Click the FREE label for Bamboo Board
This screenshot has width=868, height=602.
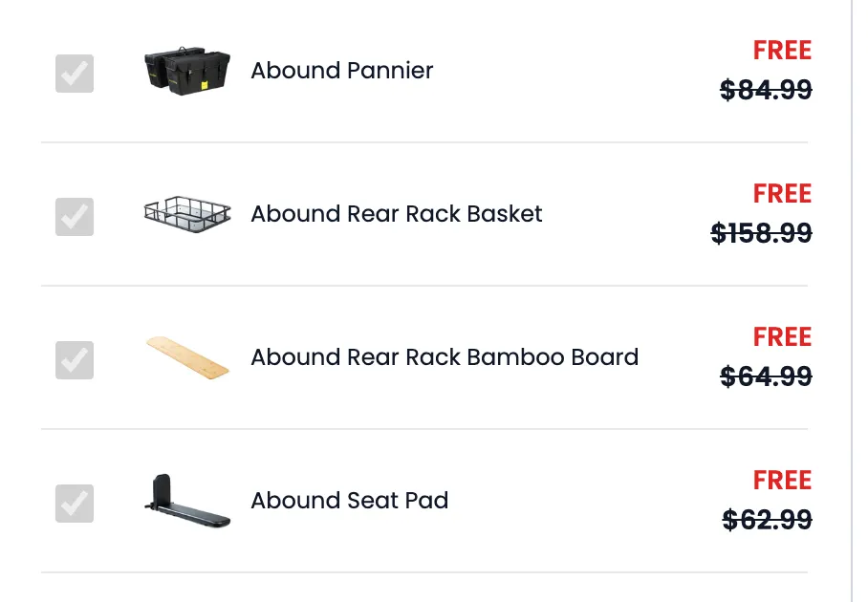(x=782, y=337)
